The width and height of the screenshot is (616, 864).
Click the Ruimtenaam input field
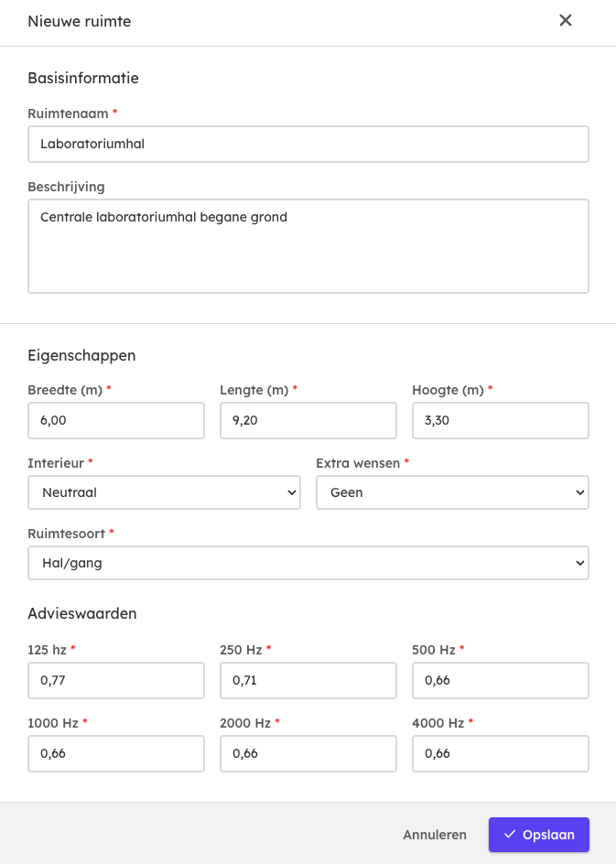coord(308,144)
